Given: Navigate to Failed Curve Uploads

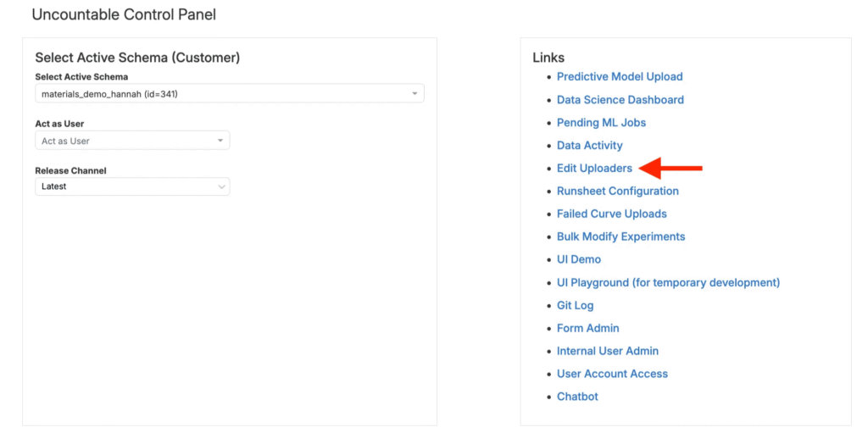Looking at the screenshot, I should point(611,214).
